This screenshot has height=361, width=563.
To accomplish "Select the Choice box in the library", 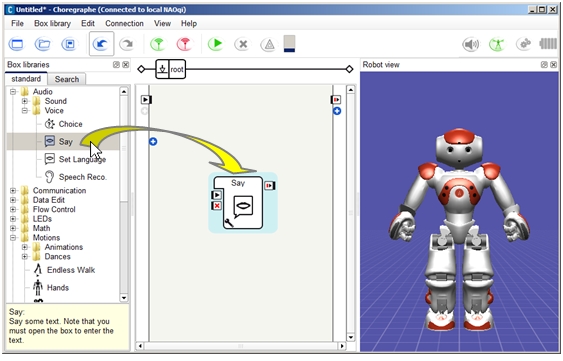I will 64,124.
